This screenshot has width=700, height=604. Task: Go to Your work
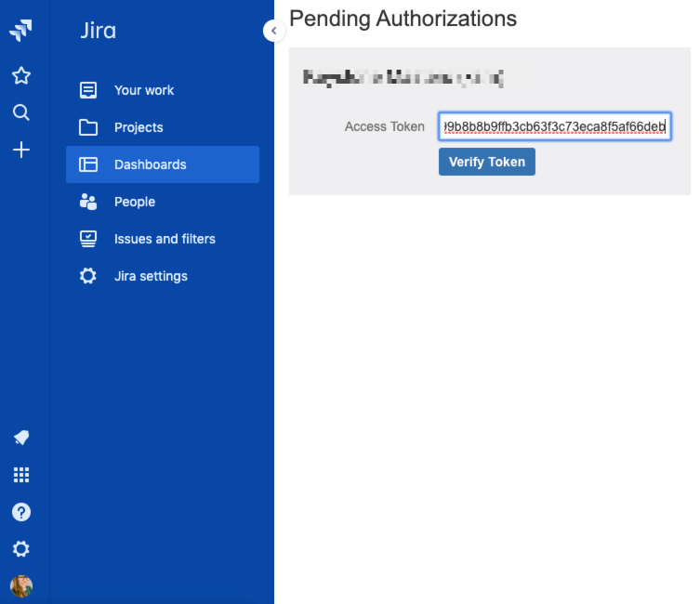(x=163, y=90)
